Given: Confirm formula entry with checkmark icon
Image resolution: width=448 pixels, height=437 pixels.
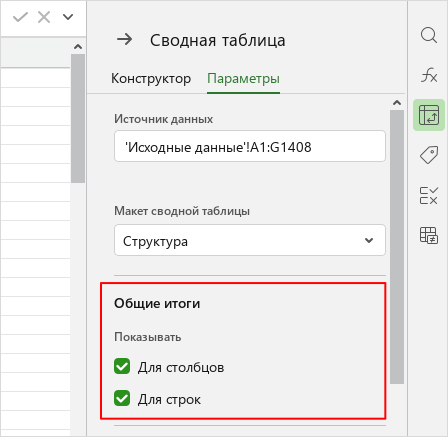Looking at the screenshot, I should click(20, 17).
